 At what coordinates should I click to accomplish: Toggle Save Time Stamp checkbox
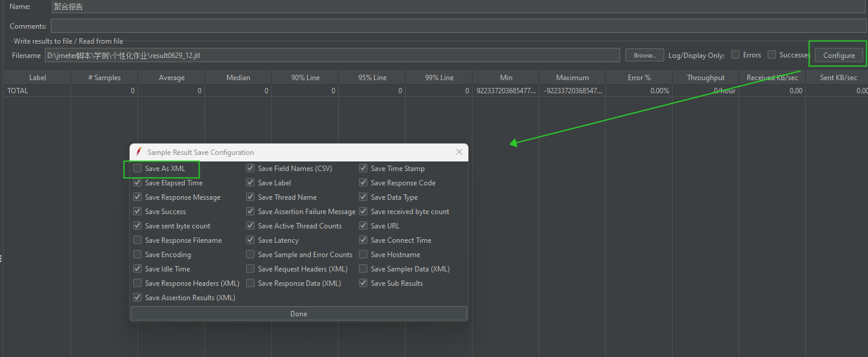click(364, 169)
